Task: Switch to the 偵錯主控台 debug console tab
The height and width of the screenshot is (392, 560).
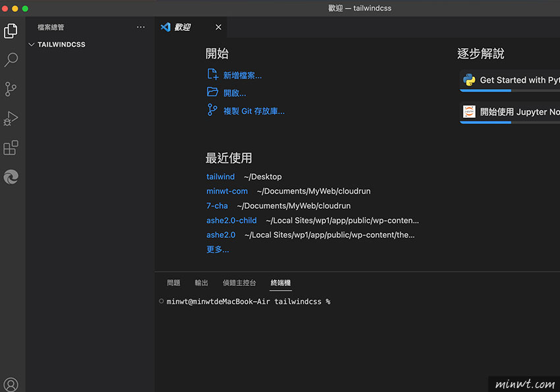Action: coord(239,283)
